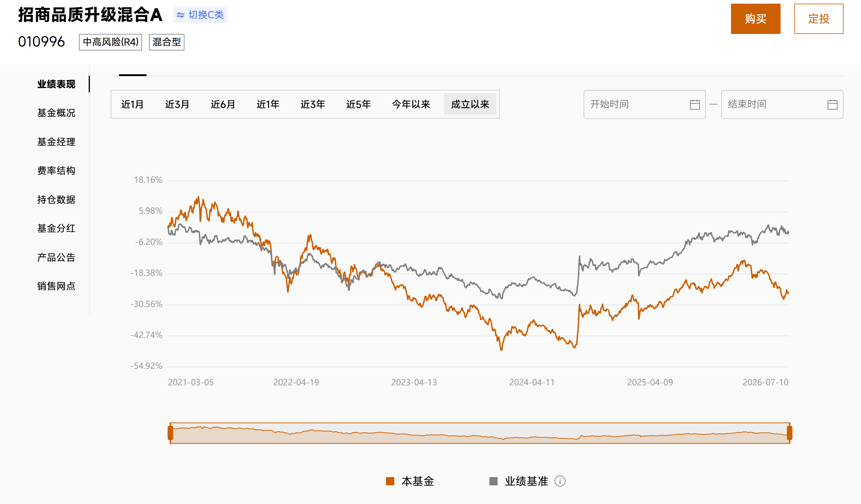861x504 pixels.
Task: Switch to C class via 切换C类
Action: (200, 15)
